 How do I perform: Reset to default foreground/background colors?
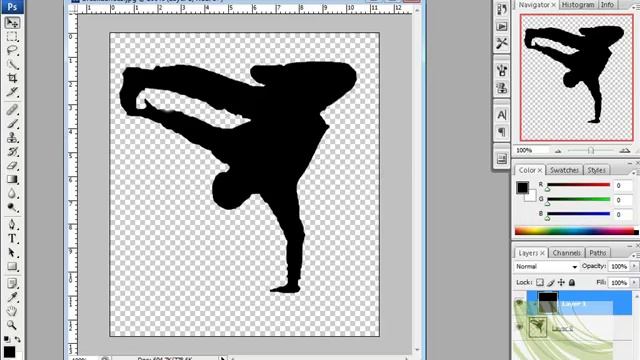point(7,339)
